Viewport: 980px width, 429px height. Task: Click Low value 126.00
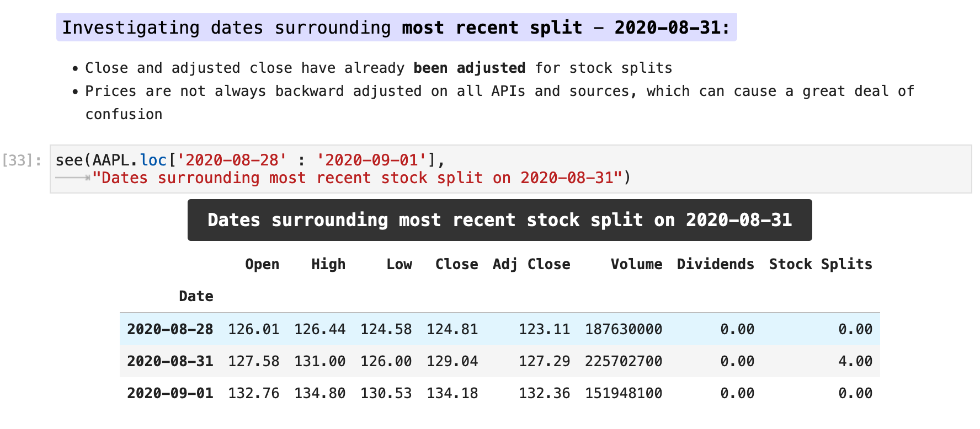(x=386, y=361)
